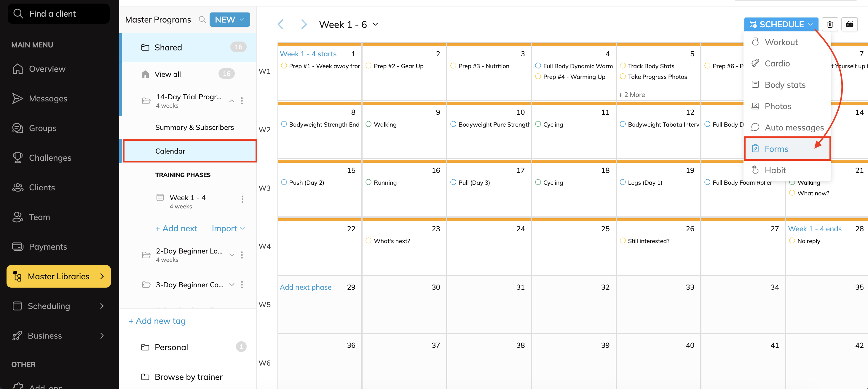This screenshot has width=868, height=389.
Task: Click Add next phase on day 29
Action: coord(305,287)
